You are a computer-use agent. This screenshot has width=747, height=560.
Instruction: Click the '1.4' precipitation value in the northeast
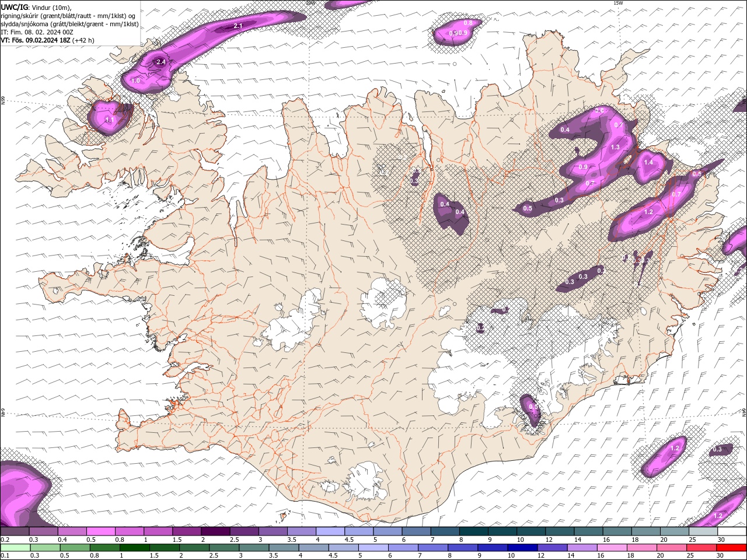(648, 163)
